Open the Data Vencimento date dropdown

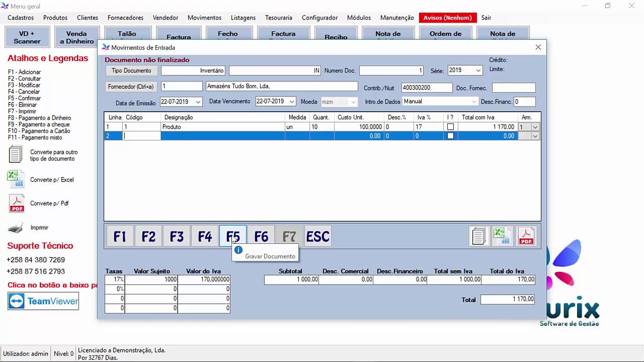click(x=291, y=102)
